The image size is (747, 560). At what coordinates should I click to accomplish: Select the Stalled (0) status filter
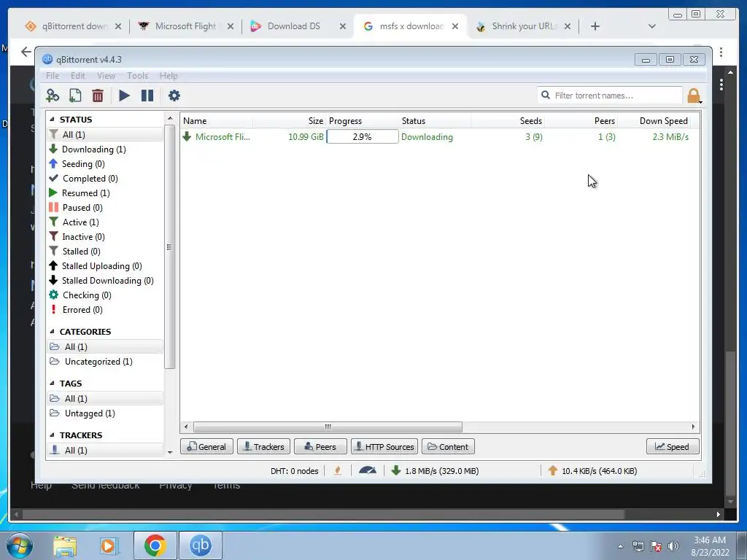[81, 252]
